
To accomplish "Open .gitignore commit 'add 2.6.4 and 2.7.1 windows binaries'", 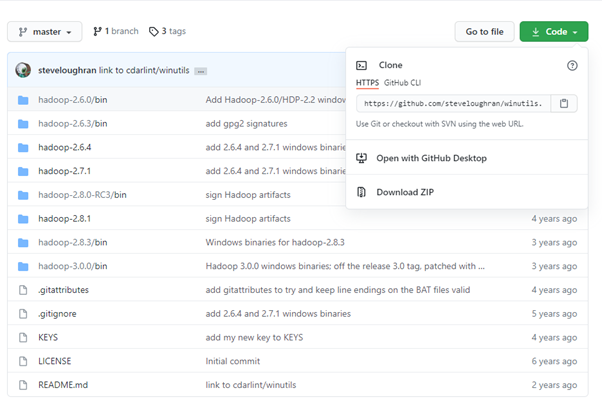I will click(278, 314).
